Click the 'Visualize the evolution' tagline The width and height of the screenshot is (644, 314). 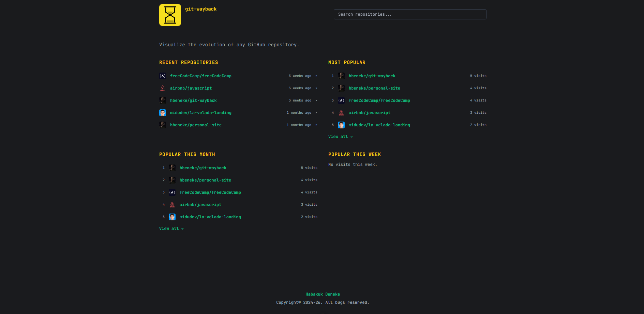[229, 45]
